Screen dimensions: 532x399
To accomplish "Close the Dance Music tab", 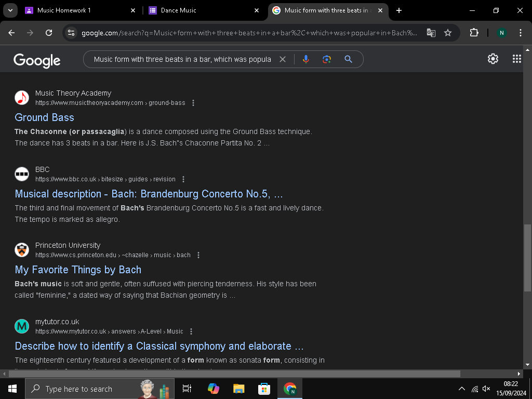I will 257,10.
